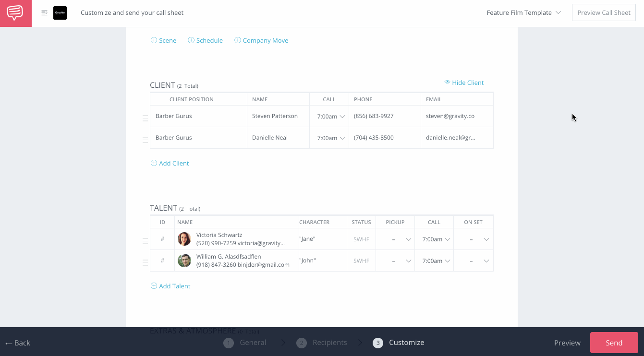Click the Back link

[18, 343]
